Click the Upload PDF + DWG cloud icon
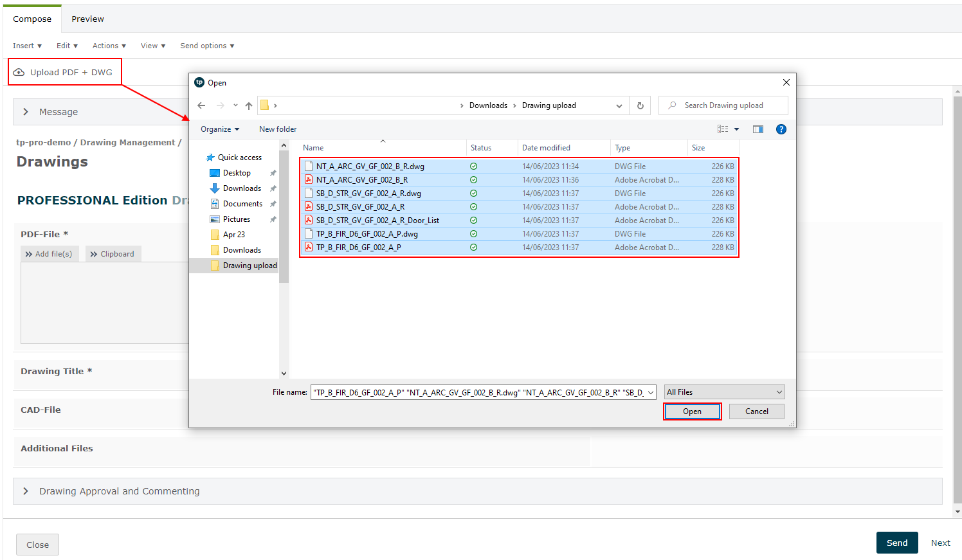Image resolution: width=962 pixels, height=560 pixels. coord(19,72)
